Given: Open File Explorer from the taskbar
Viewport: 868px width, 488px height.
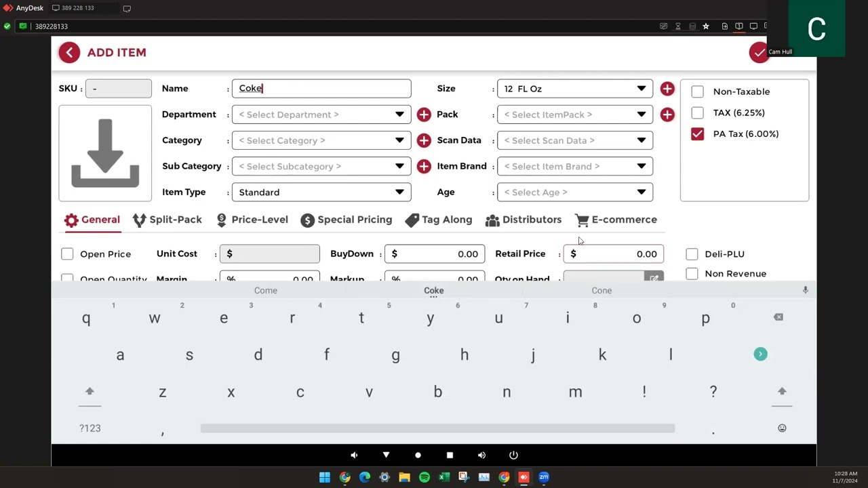Looking at the screenshot, I should pos(404,477).
